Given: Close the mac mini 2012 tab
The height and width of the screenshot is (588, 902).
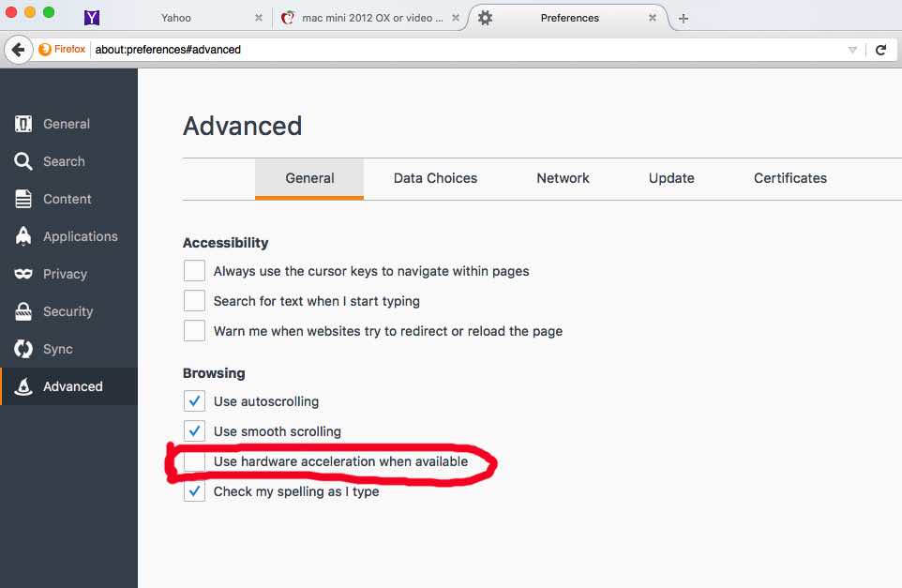Looking at the screenshot, I should pyautogui.click(x=456, y=18).
